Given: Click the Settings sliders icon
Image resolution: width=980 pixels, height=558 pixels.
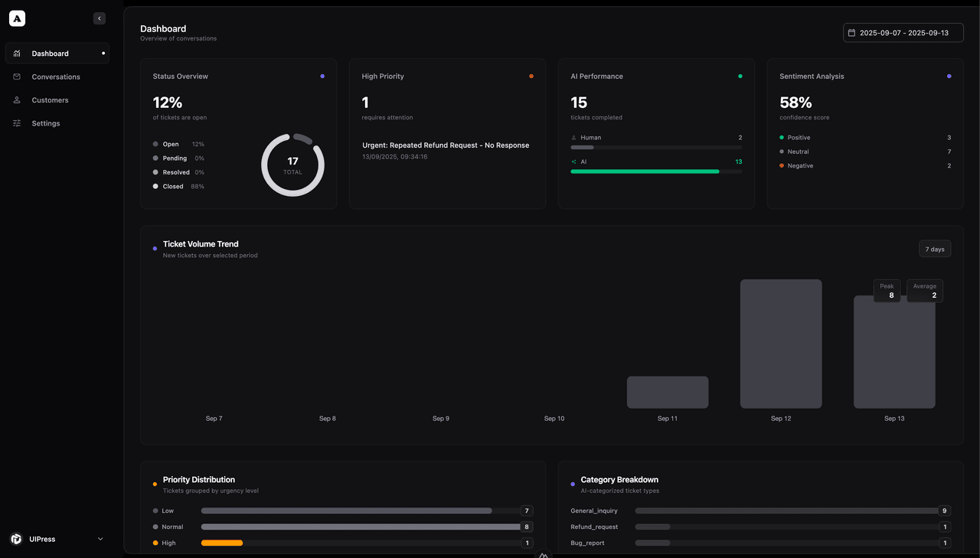Looking at the screenshot, I should 17,123.
